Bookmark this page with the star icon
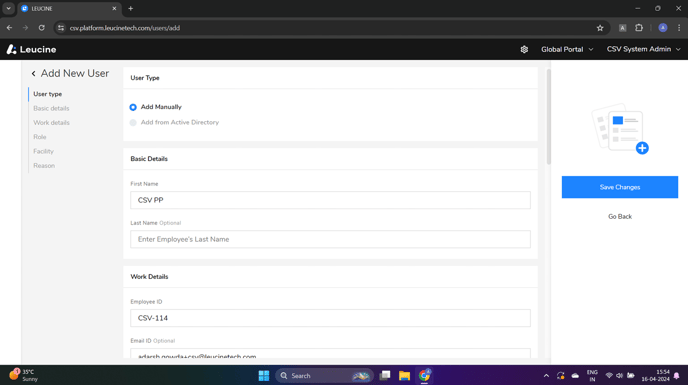 pyautogui.click(x=600, y=28)
